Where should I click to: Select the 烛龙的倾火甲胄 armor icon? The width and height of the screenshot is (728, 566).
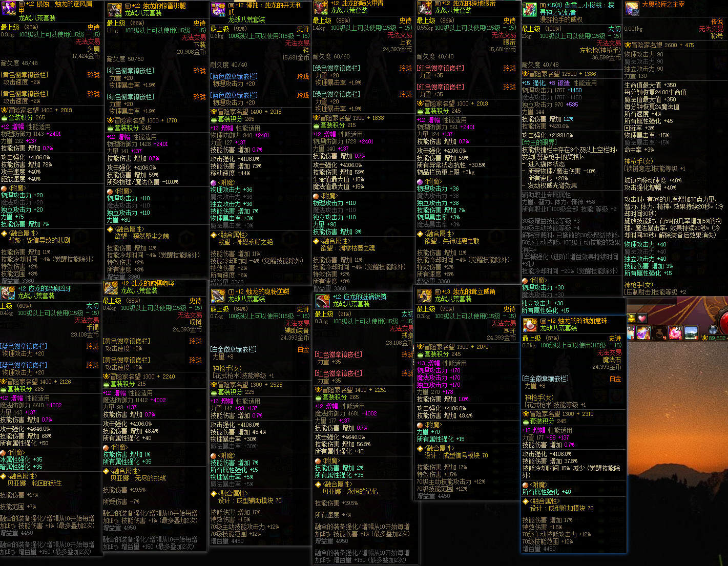pos(321,7)
